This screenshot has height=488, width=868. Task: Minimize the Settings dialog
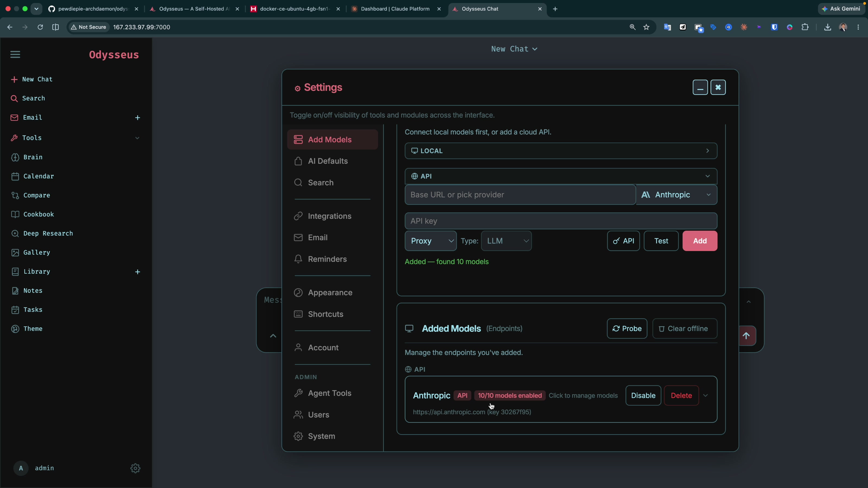[x=700, y=88]
